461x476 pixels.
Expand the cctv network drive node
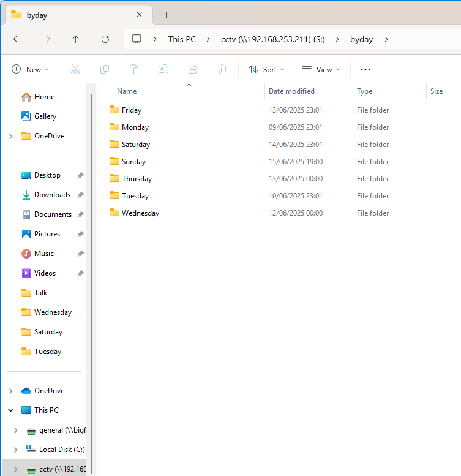click(16, 469)
